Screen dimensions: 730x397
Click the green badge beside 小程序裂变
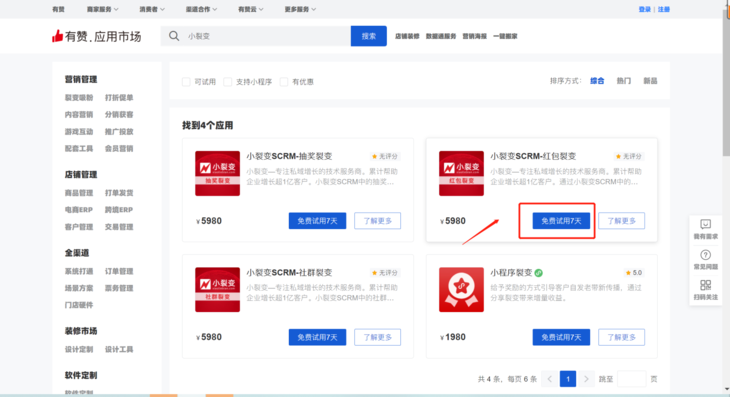(539, 273)
